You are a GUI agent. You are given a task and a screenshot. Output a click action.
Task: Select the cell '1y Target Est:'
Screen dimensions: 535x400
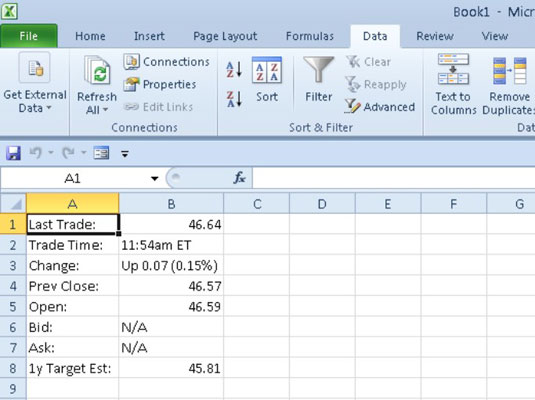coord(73,368)
